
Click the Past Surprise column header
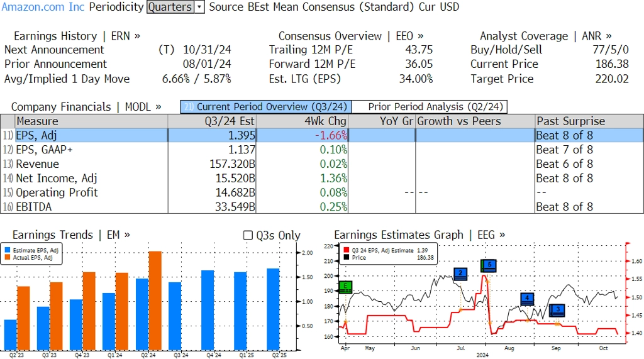(x=589, y=121)
